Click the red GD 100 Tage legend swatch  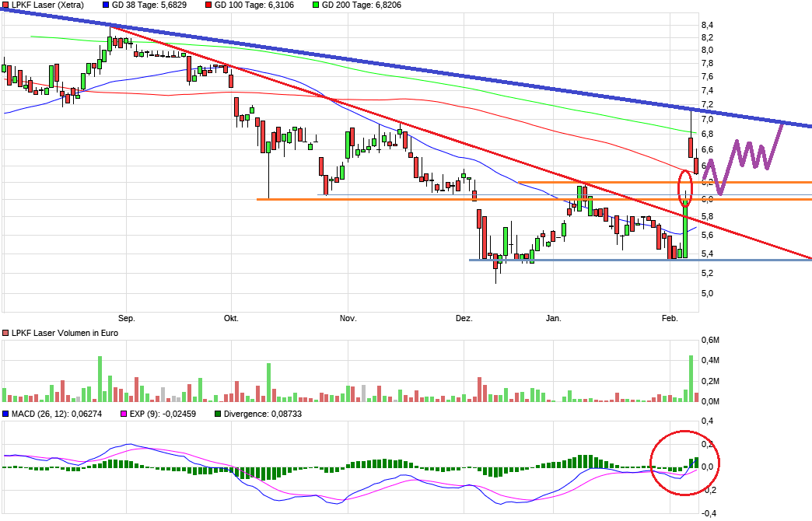208,5
